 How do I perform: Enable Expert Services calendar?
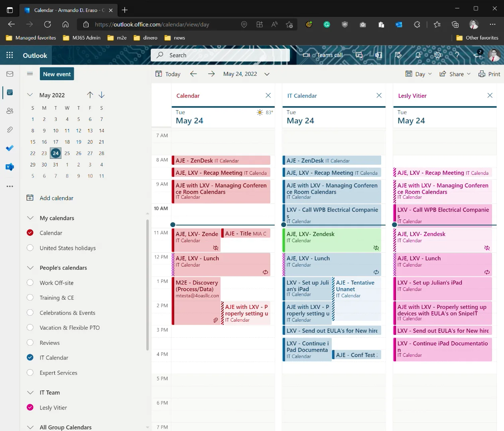click(30, 372)
